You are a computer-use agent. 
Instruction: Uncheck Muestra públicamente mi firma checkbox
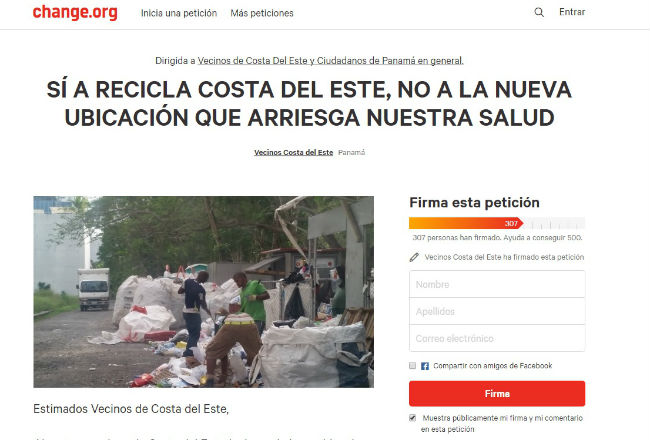pyautogui.click(x=412, y=418)
